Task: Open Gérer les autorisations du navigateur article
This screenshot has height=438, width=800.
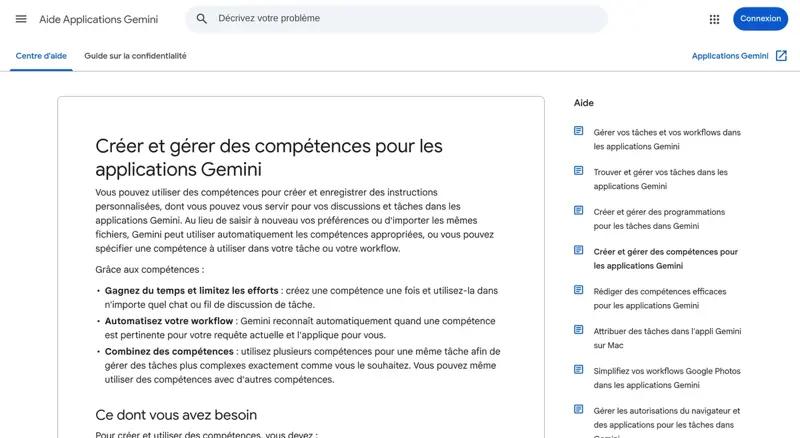Action: click(666, 424)
